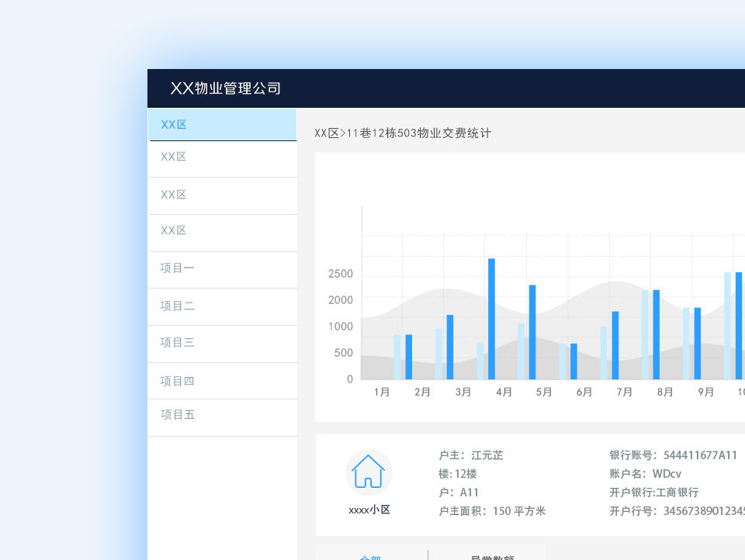Switch to the 全部 tab

(371, 556)
